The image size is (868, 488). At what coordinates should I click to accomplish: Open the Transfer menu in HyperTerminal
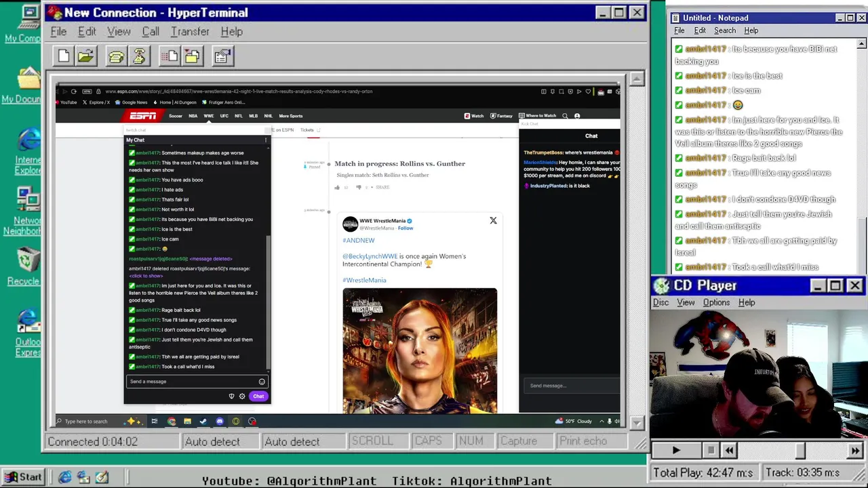pyautogui.click(x=190, y=31)
